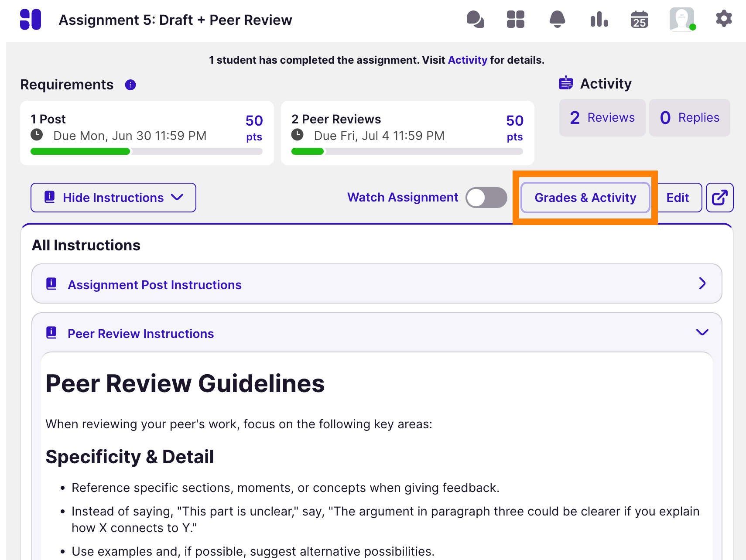Open the calendar icon
The height and width of the screenshot is (560, 746).
(x=640, y=19)
